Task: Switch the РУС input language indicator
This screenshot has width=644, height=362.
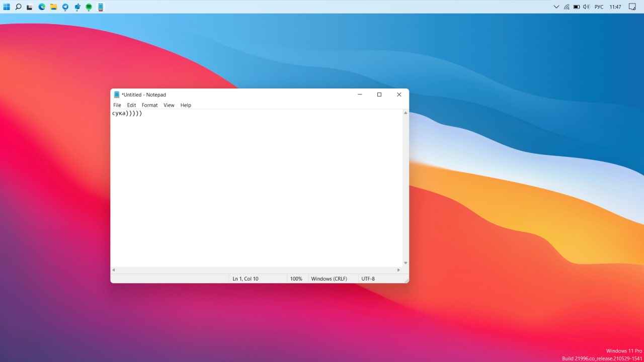Action: [599, 7]
